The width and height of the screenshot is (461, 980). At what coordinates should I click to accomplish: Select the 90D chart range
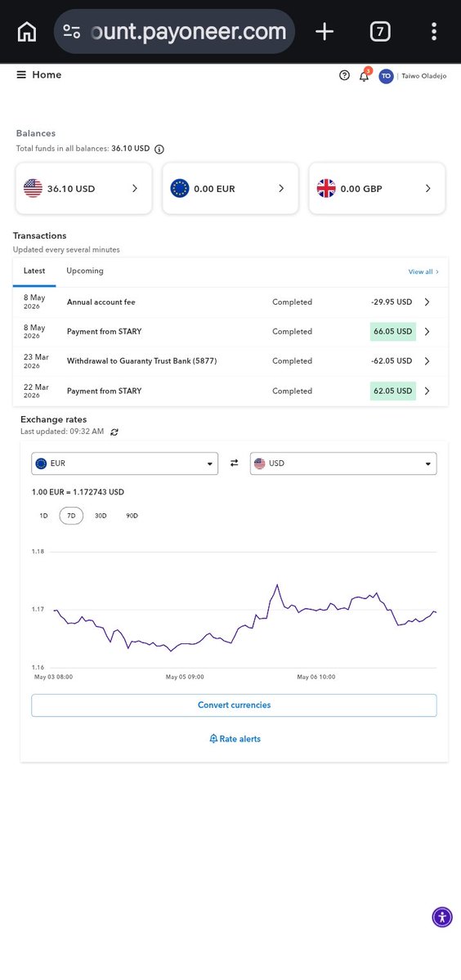click(132, 517)
